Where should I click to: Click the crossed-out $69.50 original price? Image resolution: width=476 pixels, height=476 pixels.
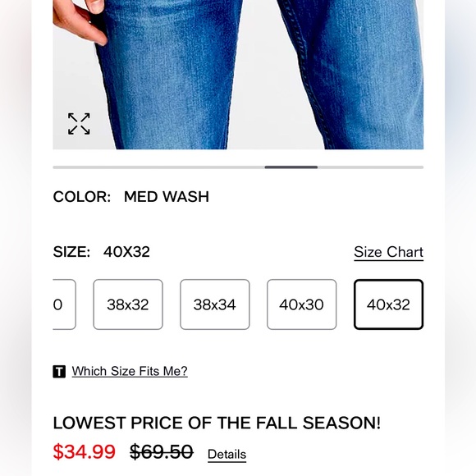pyautogui.click(x=162, y=451)
